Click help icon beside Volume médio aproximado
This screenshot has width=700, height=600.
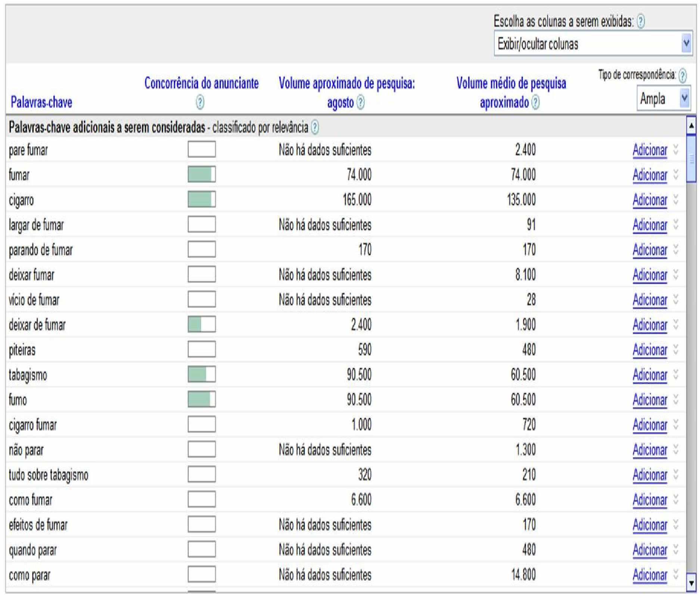tap(535, 102)
